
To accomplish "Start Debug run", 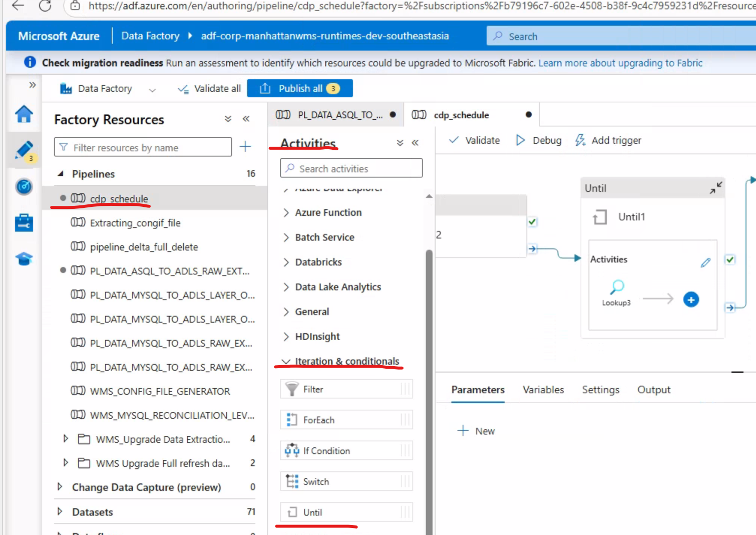I will coord(538,140).
